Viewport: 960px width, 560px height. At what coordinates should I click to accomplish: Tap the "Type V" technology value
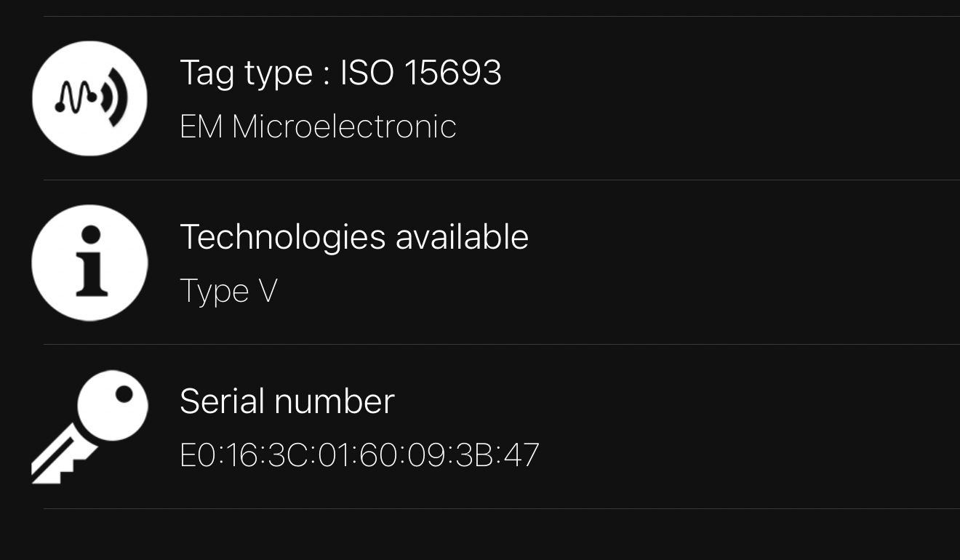[228, 291]
